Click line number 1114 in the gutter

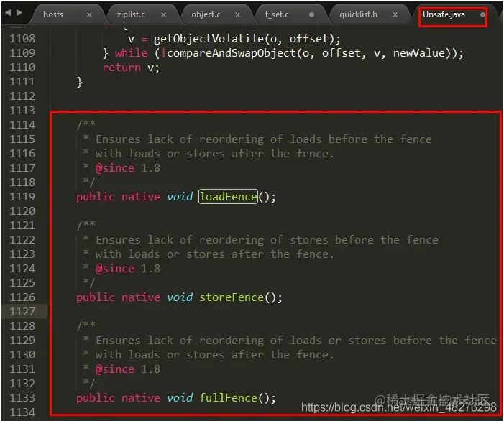coord(22,124)
